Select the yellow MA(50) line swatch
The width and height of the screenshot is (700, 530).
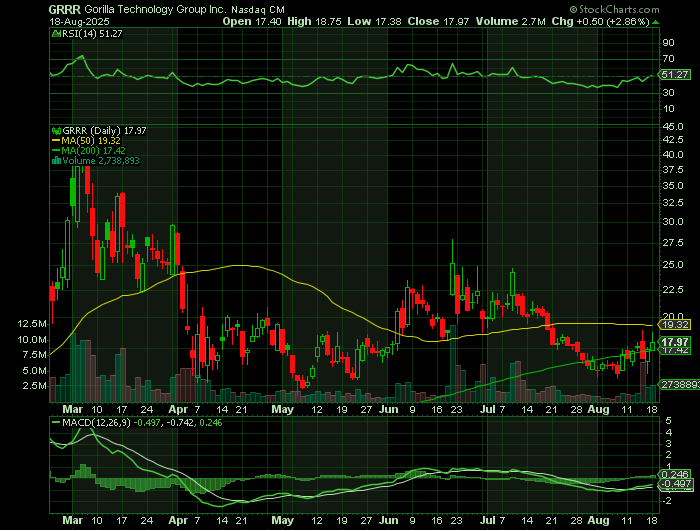point(56,141)
